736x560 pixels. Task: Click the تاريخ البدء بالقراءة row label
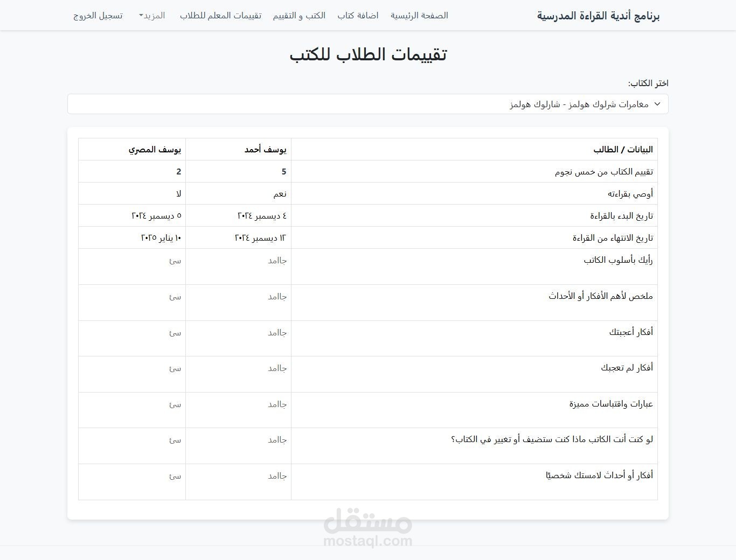tap(622, 216)
